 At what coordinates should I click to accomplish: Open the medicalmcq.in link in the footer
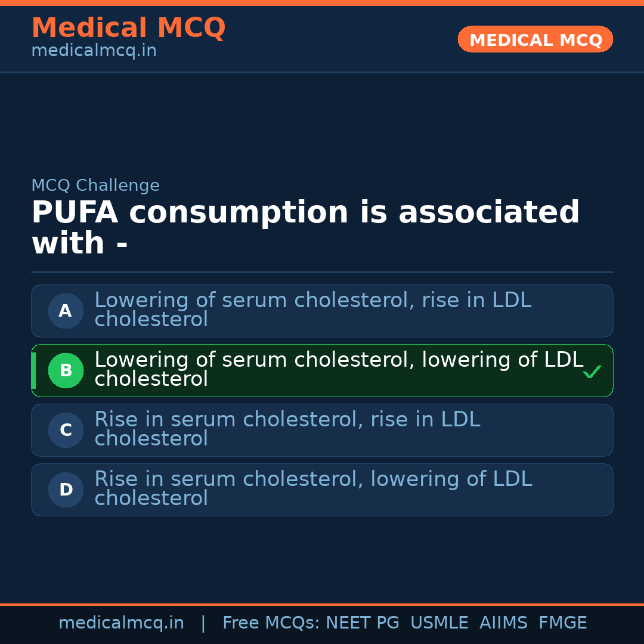(x=121, y=623)
